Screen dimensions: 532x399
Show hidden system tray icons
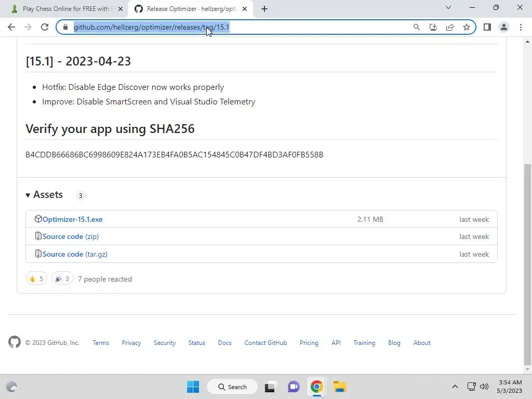[455, 387]
